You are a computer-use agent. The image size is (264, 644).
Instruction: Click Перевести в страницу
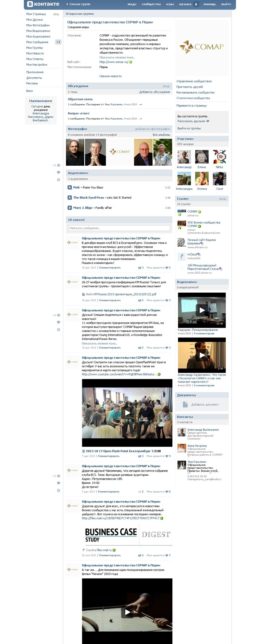192,105
